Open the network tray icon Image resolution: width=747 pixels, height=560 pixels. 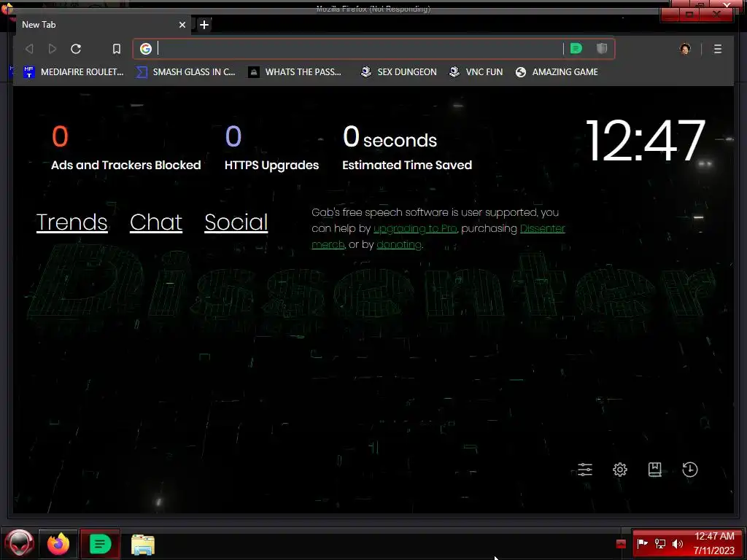click(x=659, y=543)
